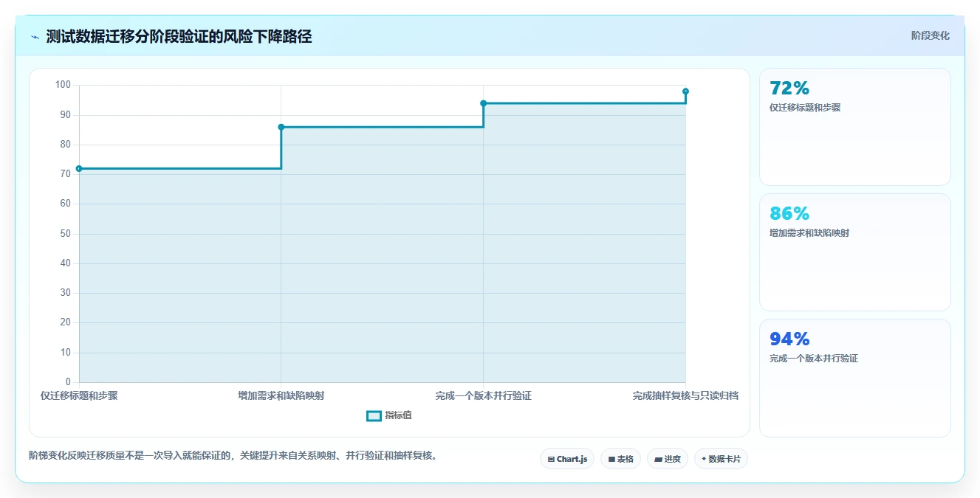The height and width of the screenshot is (498, 980).
Task: Click the summary sentence starting 阶梯变化反映迁移质量
Action: (233, 456)
